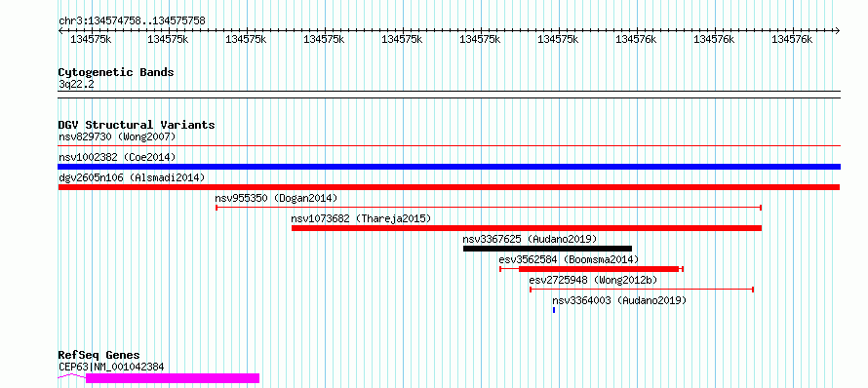
Task: Select the red nsv1073682 variant bar
Action: (527, 228)
